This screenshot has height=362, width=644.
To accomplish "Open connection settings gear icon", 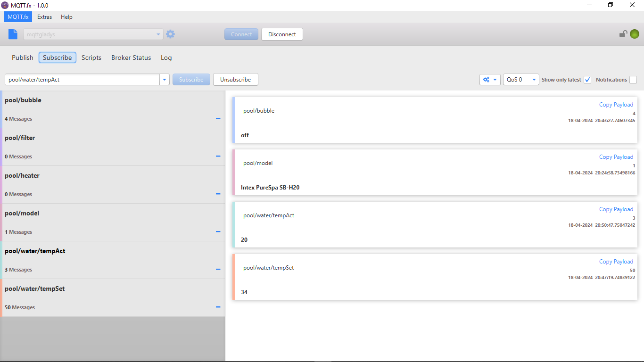I will tap(170, 34).
